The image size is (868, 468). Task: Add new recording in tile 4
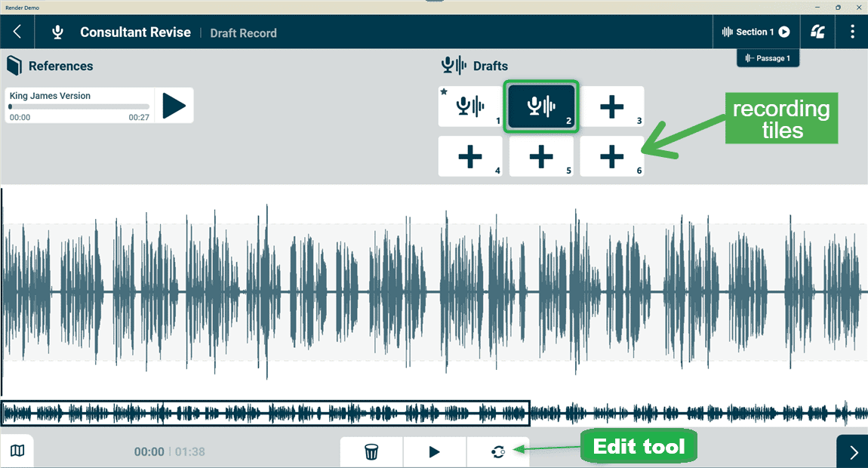click(470, 157)
